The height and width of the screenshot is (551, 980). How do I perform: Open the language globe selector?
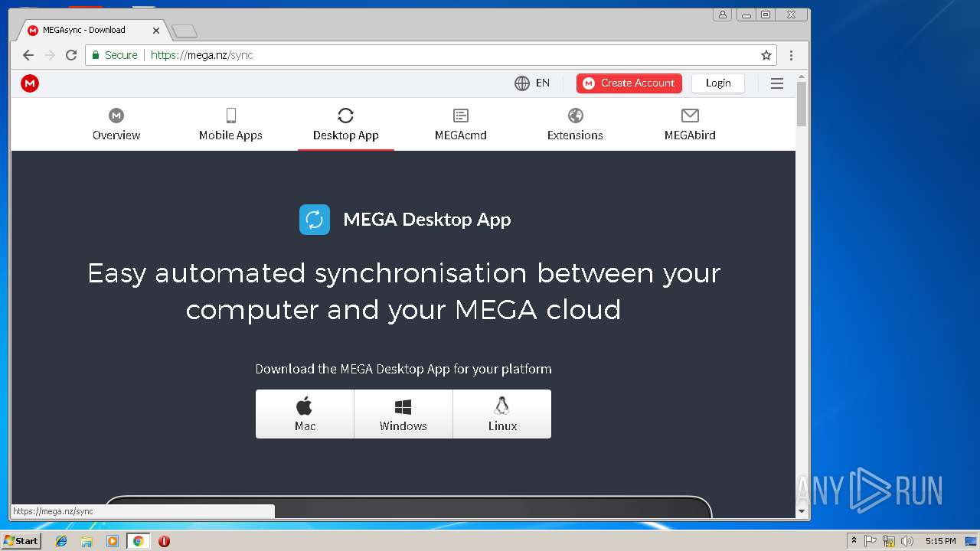tap(522, 83)
